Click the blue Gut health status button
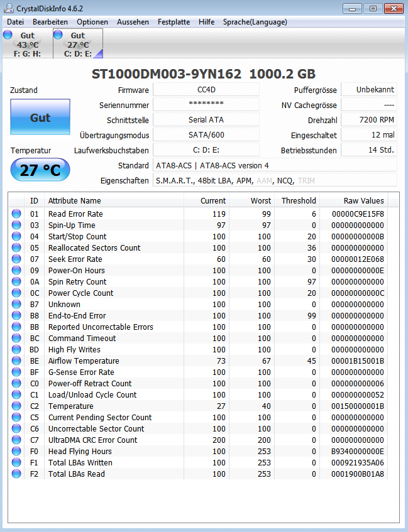The height and width of the screenshot is (532, 408). (x=40, y=117)
